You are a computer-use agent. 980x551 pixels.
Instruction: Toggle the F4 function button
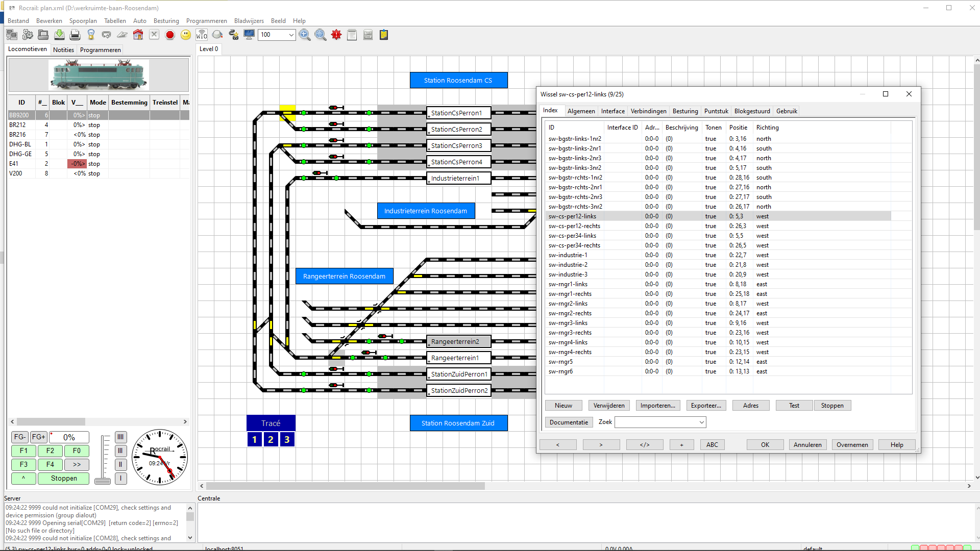50,465
